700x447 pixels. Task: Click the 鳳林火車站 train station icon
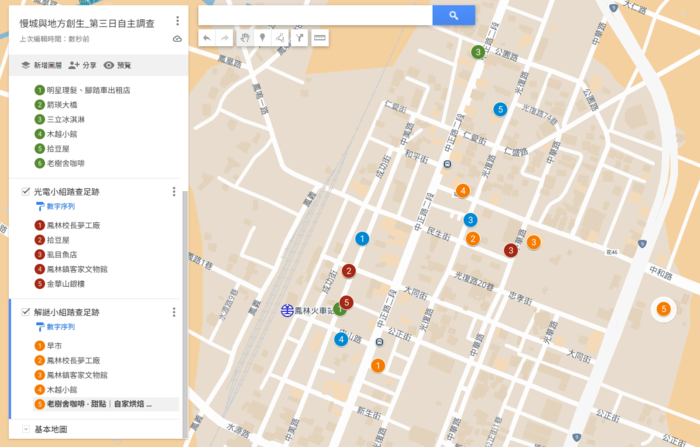(287, 310)
